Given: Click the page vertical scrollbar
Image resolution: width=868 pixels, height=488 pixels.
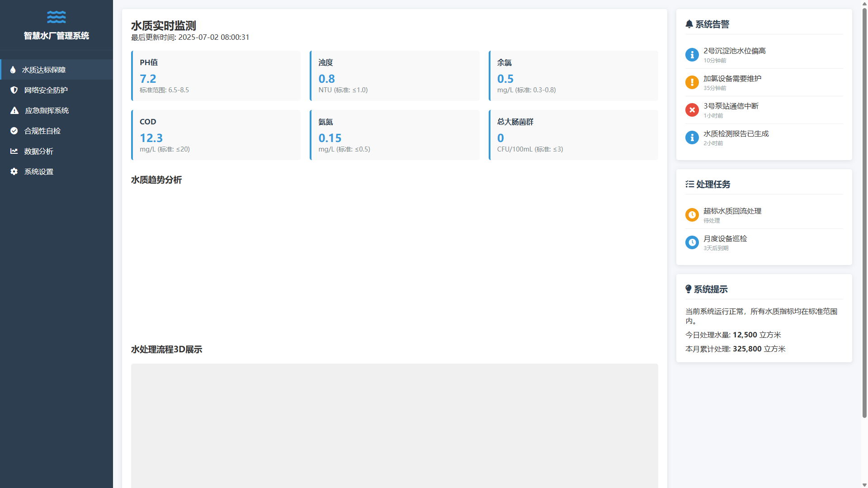Looking at the screenshot, I should pyautogui.click(x=864, y=213).
